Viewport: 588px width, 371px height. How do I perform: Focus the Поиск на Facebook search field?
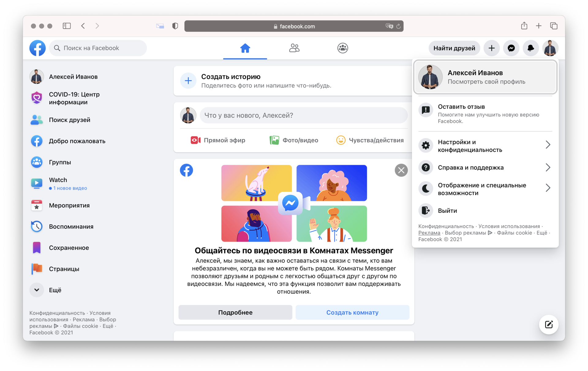click(98, 48)
